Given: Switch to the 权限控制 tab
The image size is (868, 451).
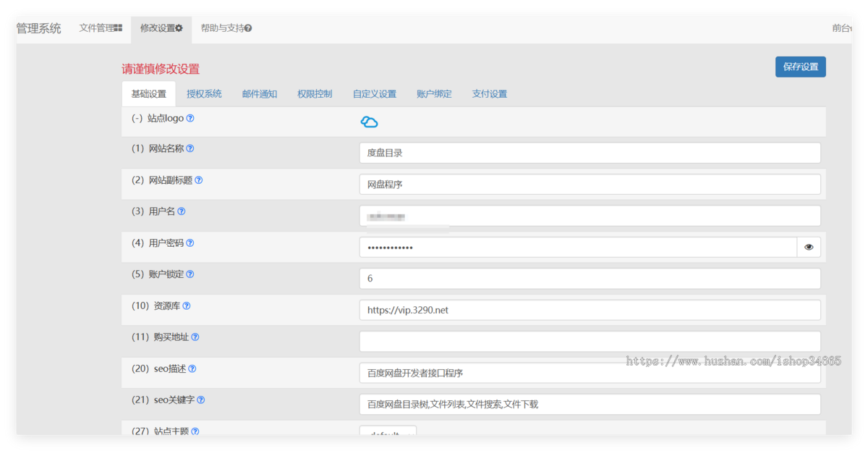Looking at the screenshot, I should tap(315, 94).
